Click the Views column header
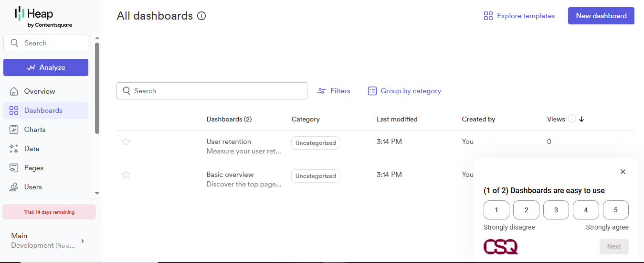 [556, 119]
